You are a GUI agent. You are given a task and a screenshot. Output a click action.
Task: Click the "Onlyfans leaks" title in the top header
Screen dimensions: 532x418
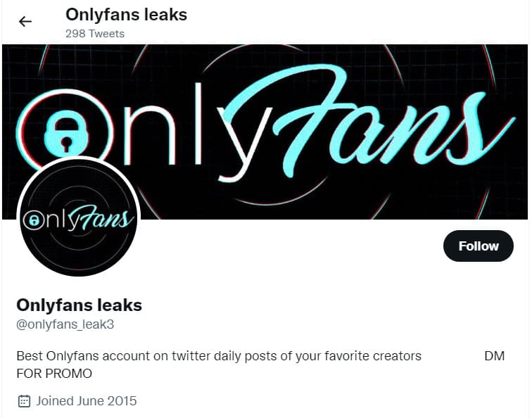click(126, 14)
